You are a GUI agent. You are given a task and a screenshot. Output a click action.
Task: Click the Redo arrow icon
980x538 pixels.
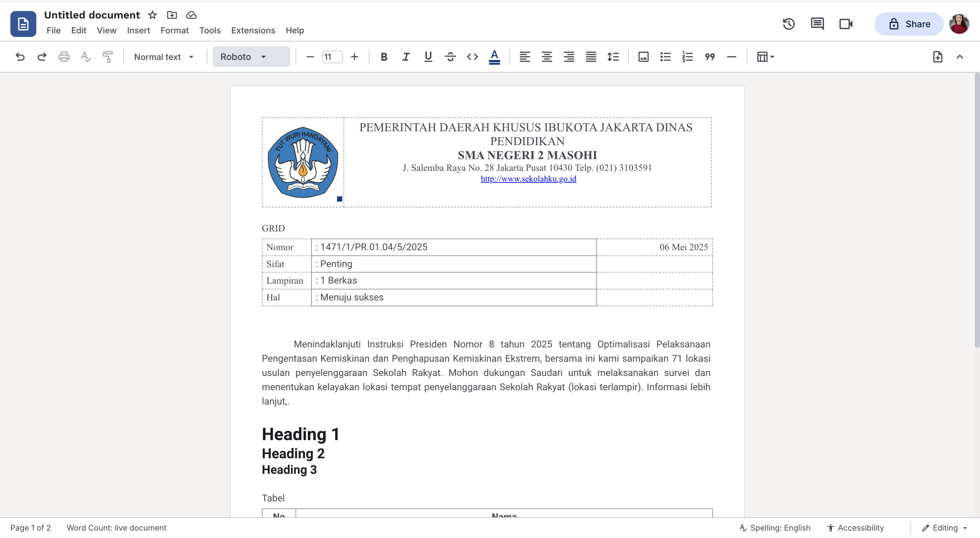point(42,57)
